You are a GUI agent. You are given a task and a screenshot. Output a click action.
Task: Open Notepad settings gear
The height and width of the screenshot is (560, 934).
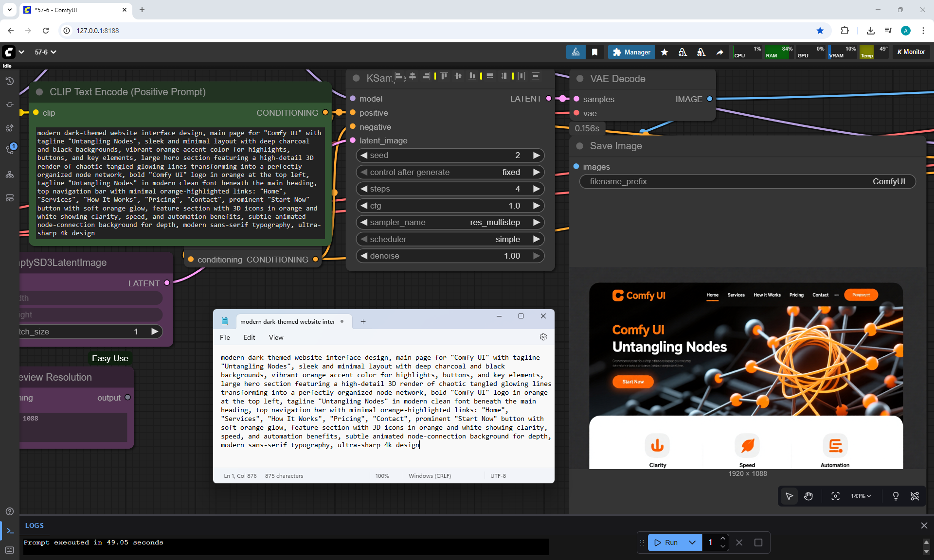pyautogui.click(x=543, y=337)
